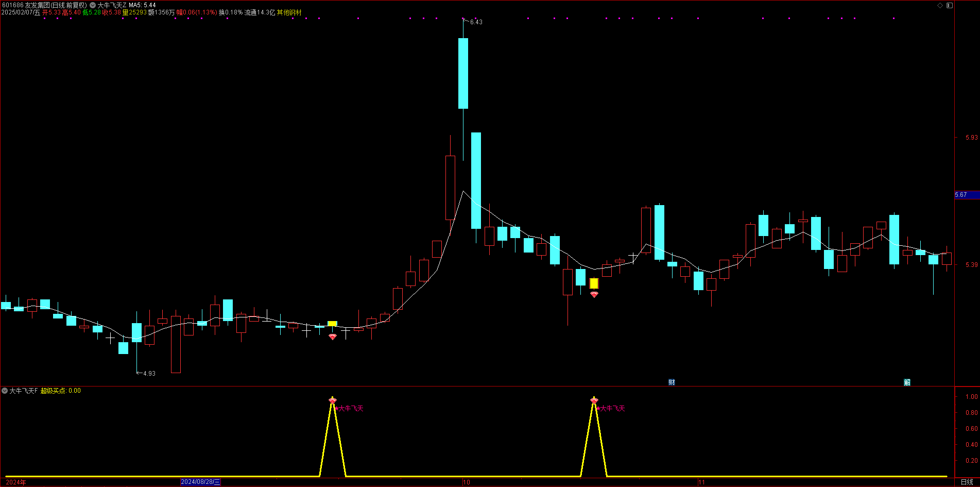Click the MA5: 5.44 readout
The height and width of the screenshot is (487, 980).
142,5
